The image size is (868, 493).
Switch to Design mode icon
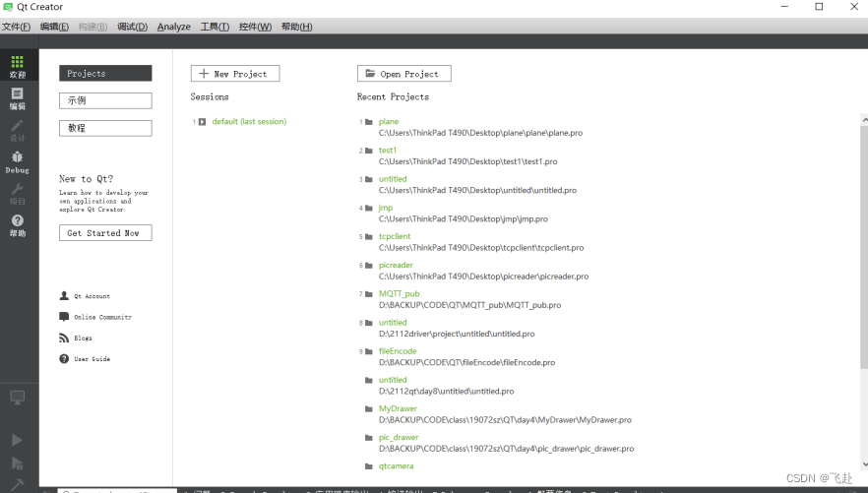coord(17,131)
